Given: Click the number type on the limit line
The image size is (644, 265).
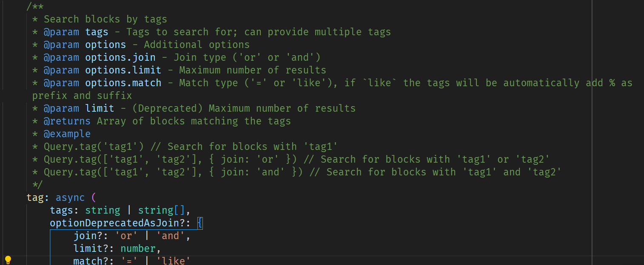Looking at the screenshot, I should [138, 248].
